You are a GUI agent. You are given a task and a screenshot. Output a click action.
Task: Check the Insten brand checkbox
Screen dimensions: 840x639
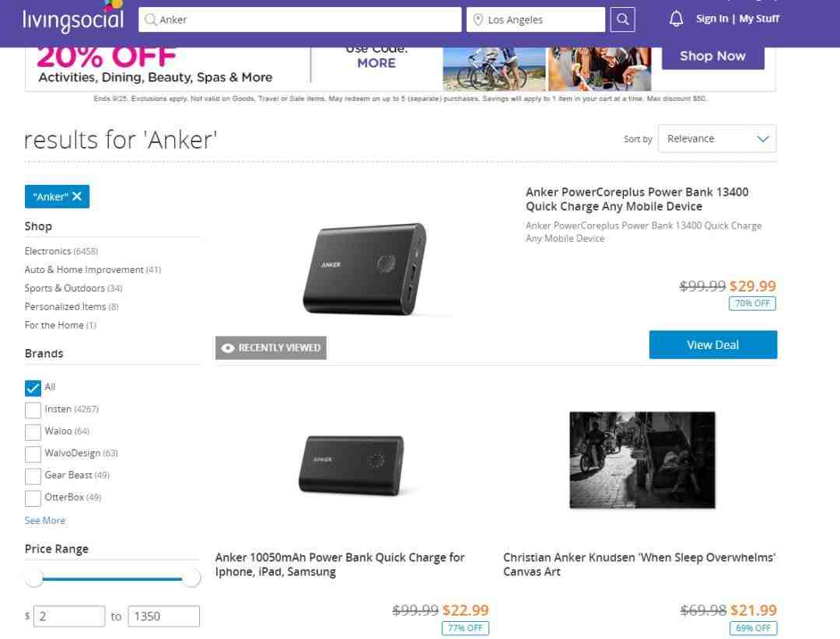click(33, 410)
